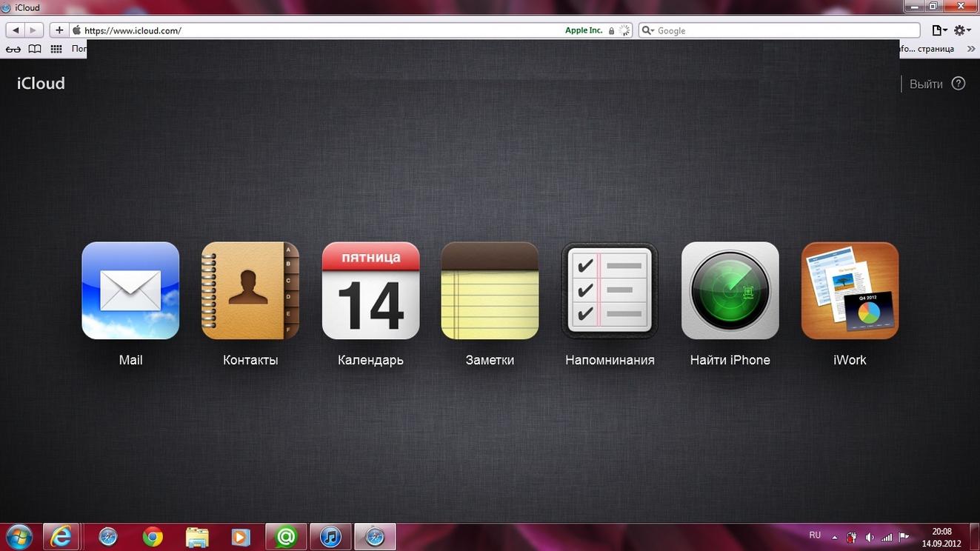Open the Safari page menu dropdown
The image size is (980, 551).
939,30
